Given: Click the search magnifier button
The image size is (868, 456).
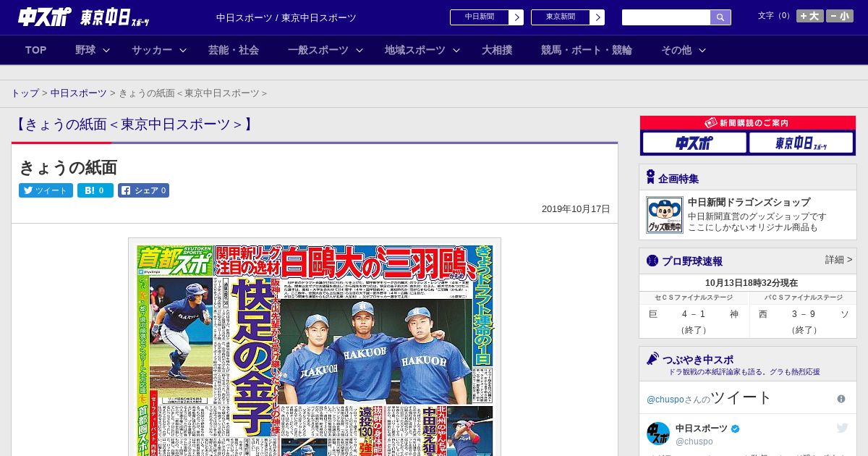Looking at the screenshot, I should 720,17.
